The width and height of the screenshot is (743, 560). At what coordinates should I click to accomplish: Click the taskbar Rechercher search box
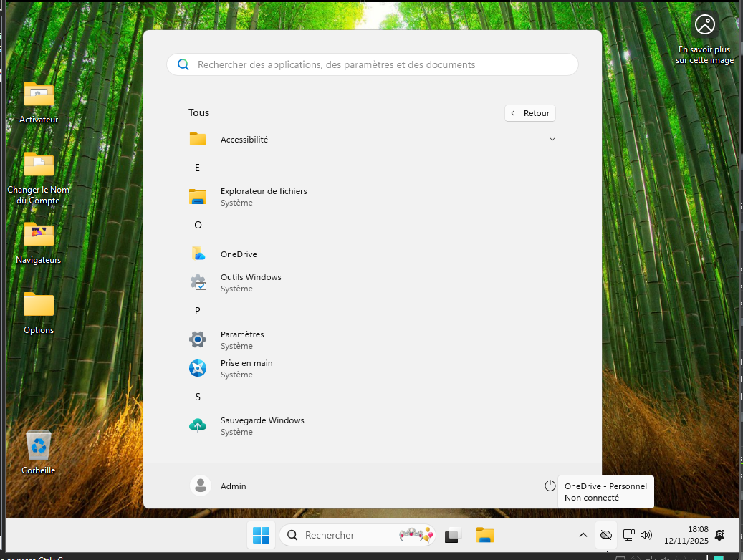(358, 536)
